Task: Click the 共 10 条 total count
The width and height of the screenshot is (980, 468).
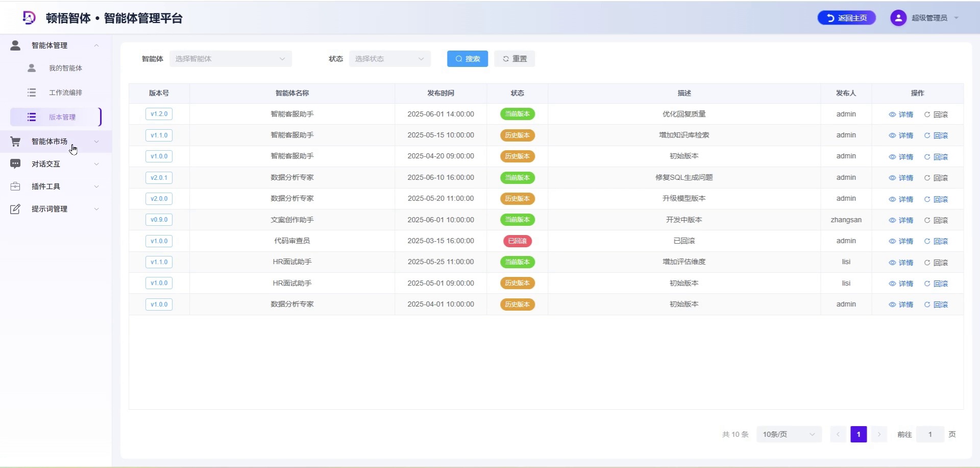Action: coord(735,434)
